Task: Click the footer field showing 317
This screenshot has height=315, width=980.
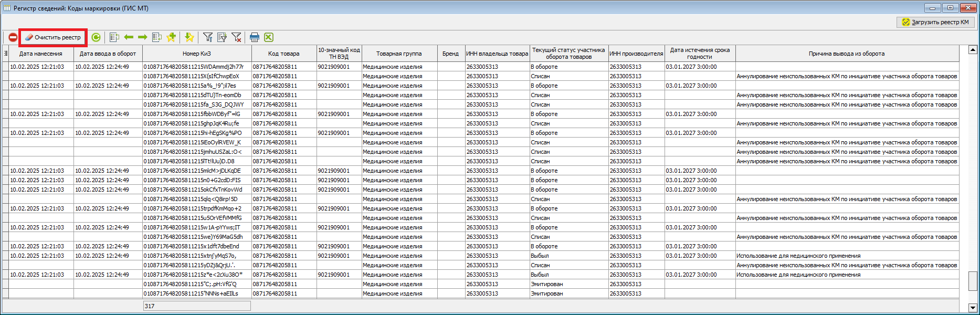Action: [x=197, y=306]
